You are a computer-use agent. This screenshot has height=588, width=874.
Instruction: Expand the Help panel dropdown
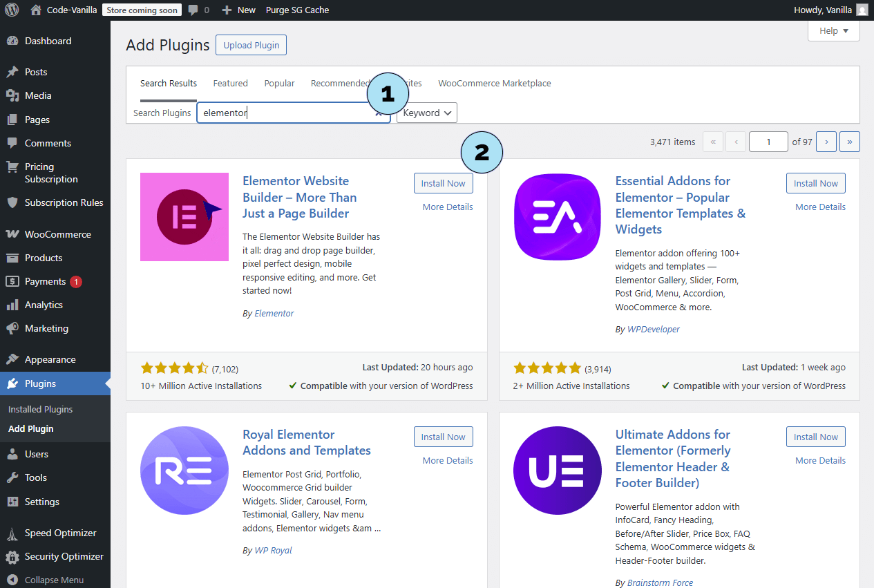click(833, 30)
